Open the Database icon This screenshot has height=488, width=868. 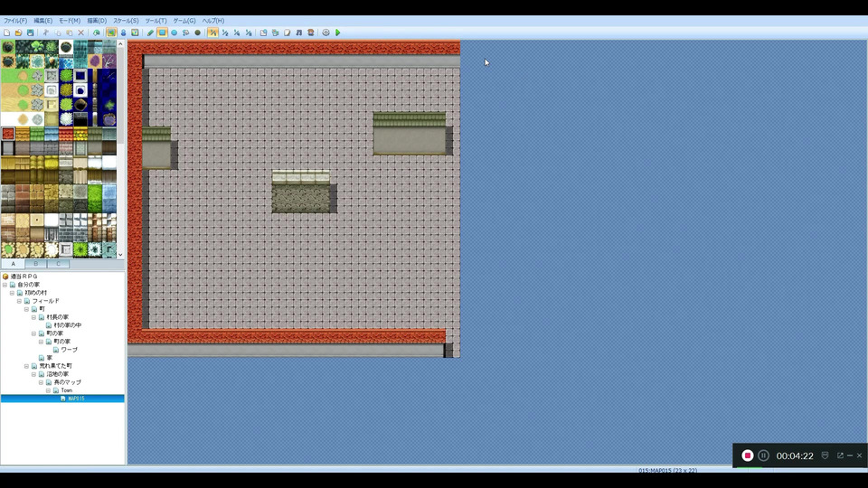click(263, 33)
